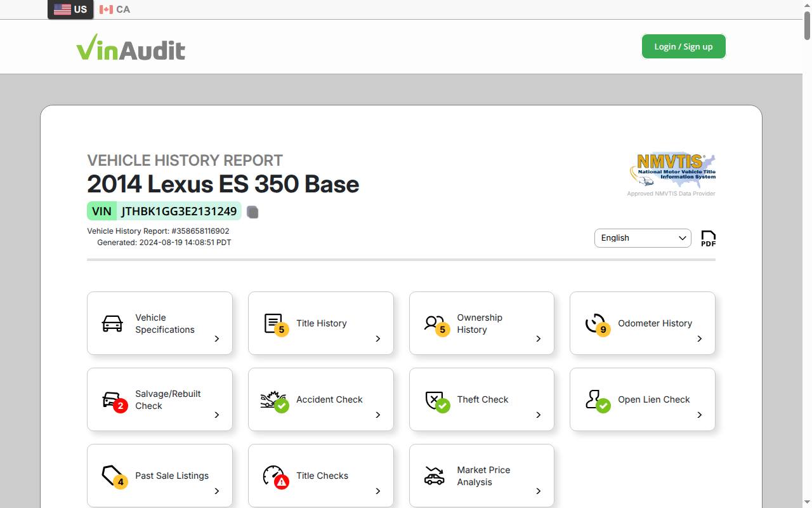Expand the Open Lien Check chevron

click(x=700, y=415)
